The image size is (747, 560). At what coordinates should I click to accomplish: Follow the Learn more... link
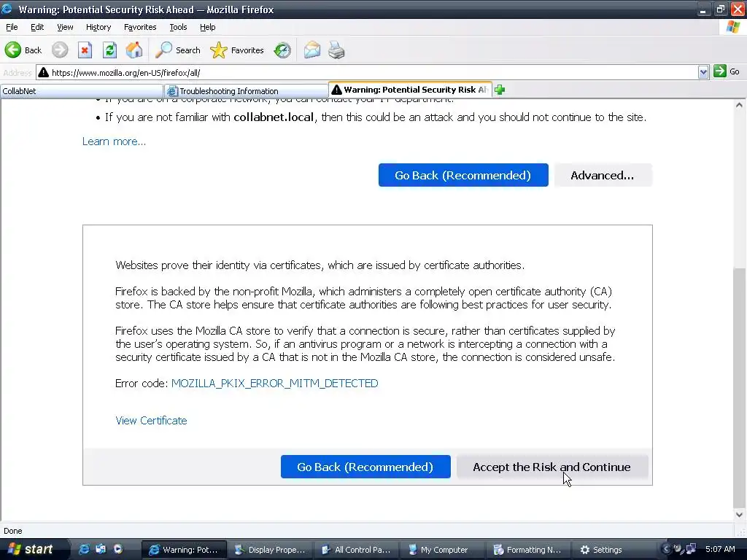[115, 141]
